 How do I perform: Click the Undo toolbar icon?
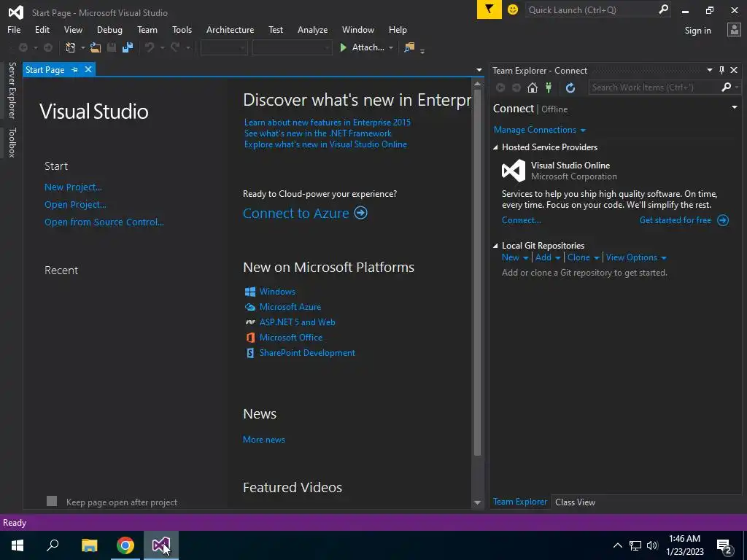[x=150, y=47]
